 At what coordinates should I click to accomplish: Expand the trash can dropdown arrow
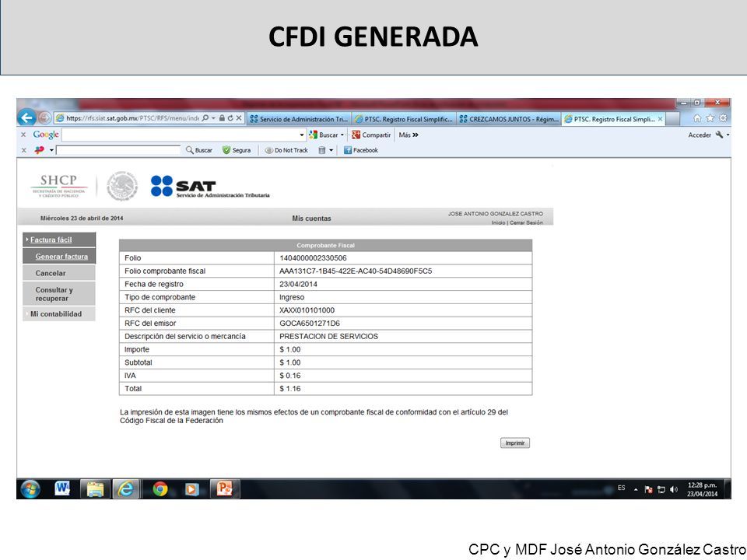click(x=331, y=150)
